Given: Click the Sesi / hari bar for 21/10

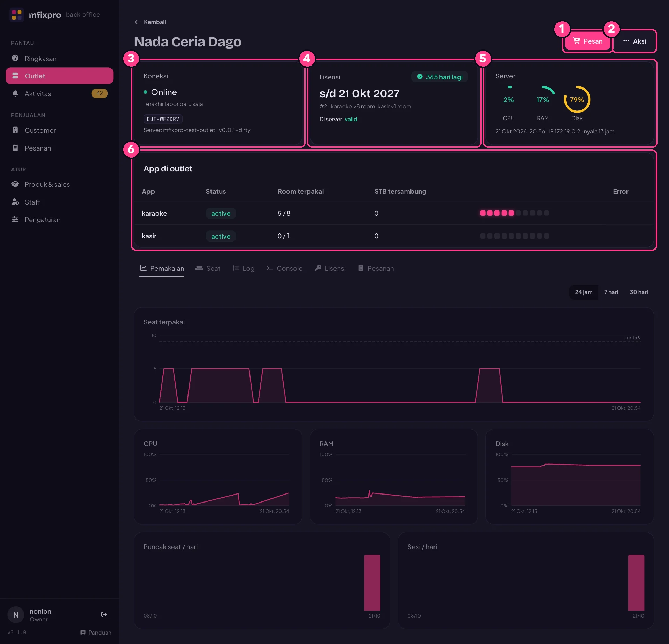Looking at the screenshot, I should coord(636,583).
